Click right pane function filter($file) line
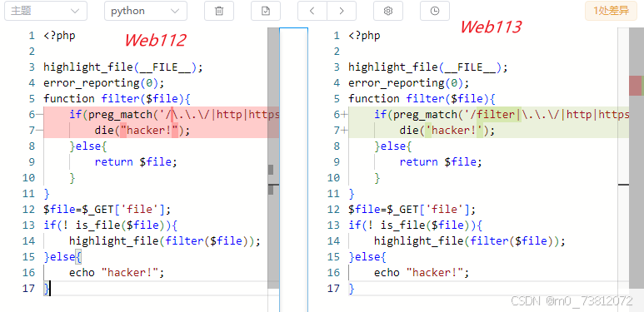This screenshot has width=644, height=312. click(422, 99)
